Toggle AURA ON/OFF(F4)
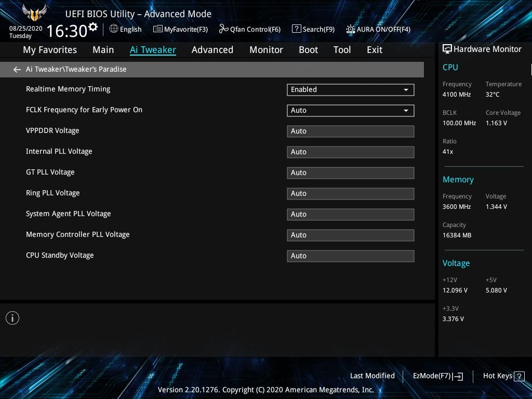 [x=378, y=29]
